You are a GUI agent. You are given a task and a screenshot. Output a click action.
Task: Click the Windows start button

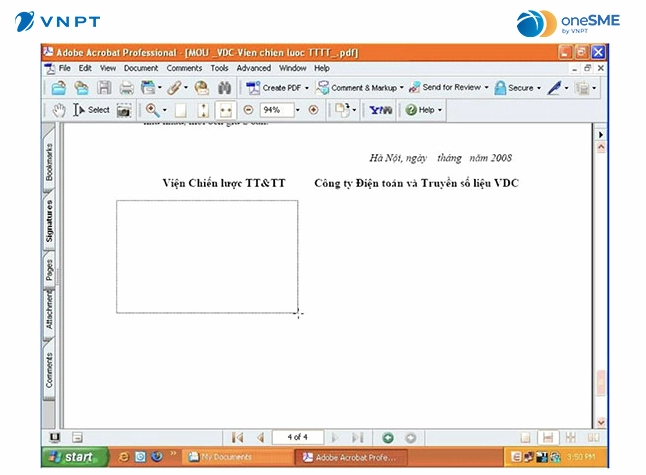click(75, 457)
